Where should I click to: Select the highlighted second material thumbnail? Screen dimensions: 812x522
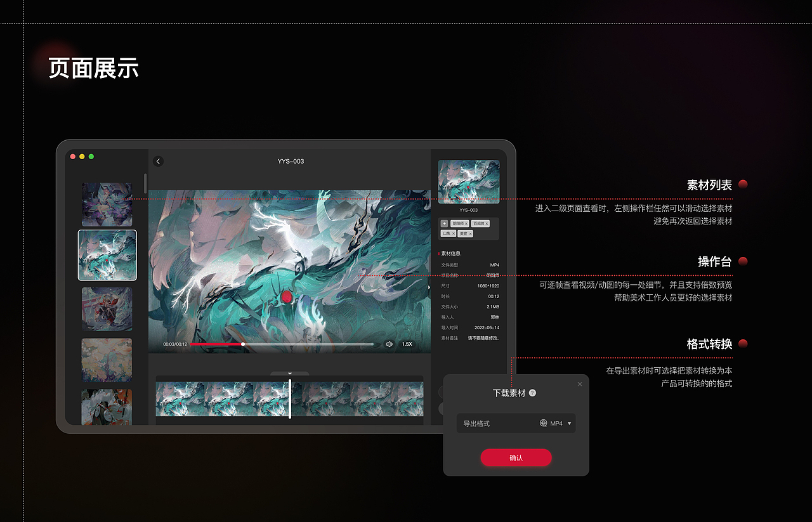coord(107,255)
